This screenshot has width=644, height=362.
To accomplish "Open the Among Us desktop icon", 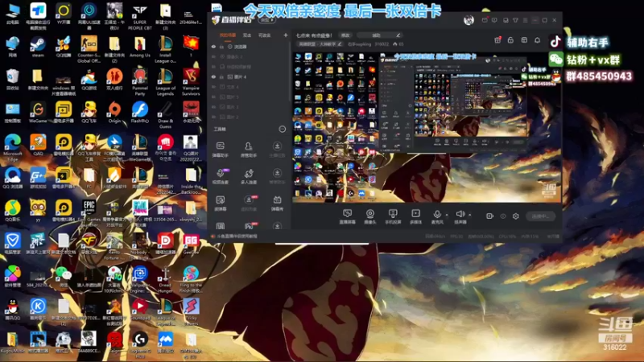I will click(139, 47).
